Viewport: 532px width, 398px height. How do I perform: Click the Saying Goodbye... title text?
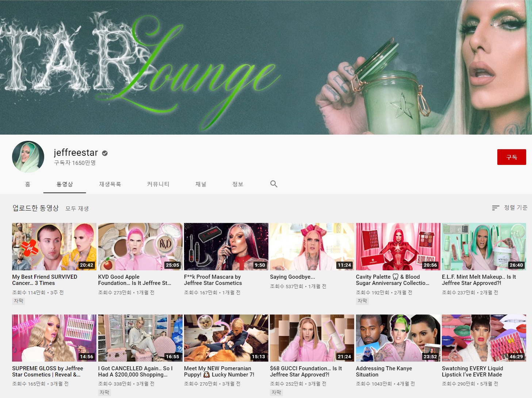coord(292,277)
